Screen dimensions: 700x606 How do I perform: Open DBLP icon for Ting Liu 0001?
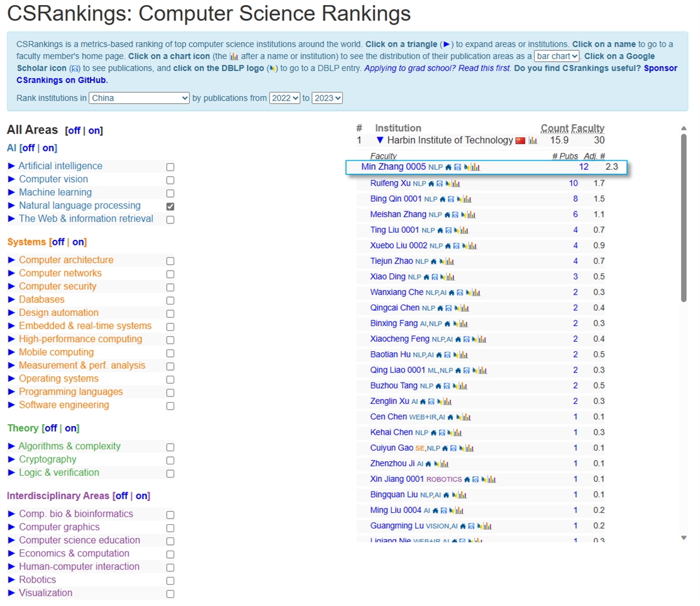tap(457, 230)
